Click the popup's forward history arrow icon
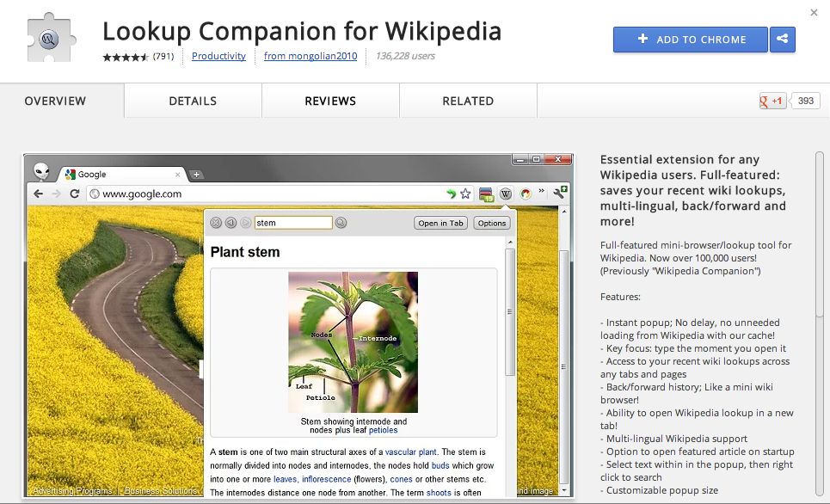The height and width of the screenshot is (504, 830). click(245, 223)
